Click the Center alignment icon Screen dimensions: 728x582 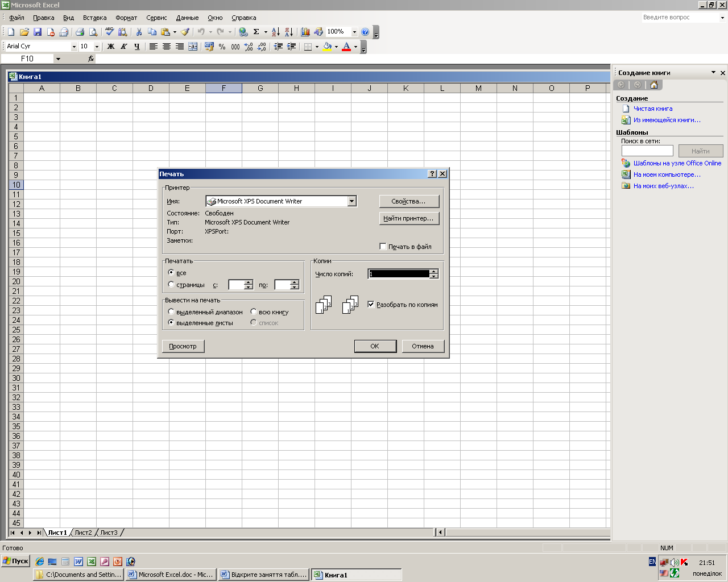click(x=167, y=47)
